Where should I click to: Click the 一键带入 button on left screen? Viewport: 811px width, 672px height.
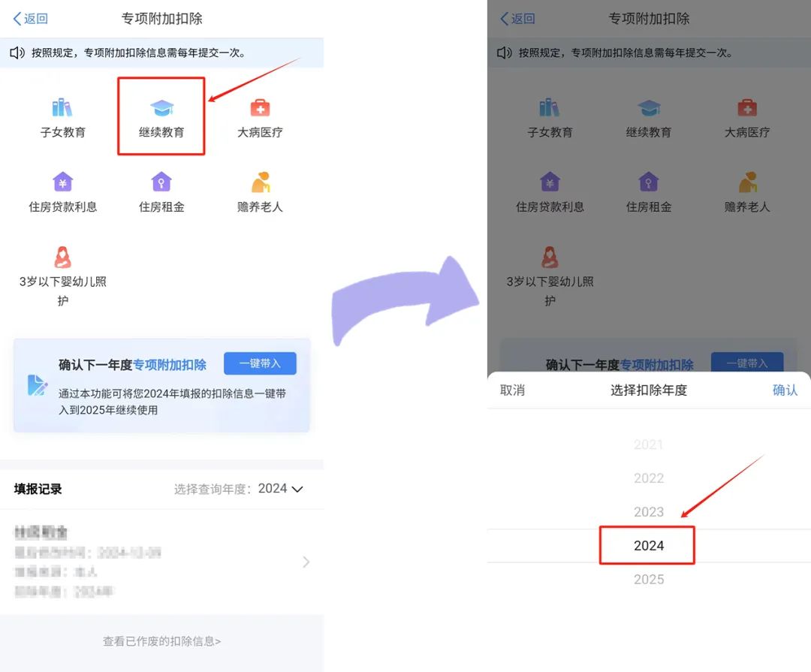click(x=260, y=363)
